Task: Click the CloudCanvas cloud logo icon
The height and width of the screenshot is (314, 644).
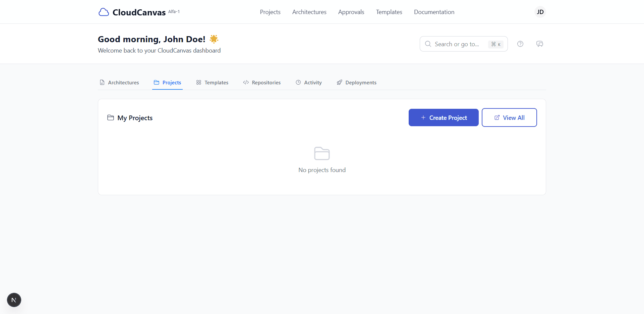Action: (x=104, y=12)
